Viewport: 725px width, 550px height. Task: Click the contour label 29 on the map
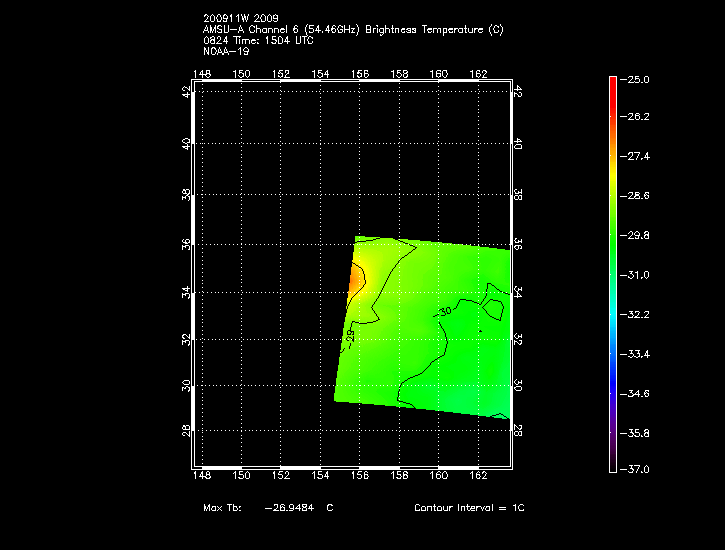(x=350, y=337)
